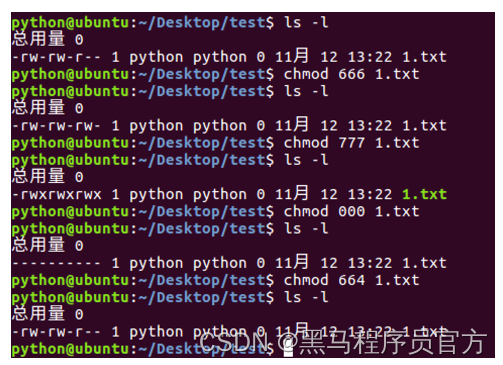Click 'ls -l' on line after chmod 664
Screen dimensions: 503x365
[x=306, y=297]
